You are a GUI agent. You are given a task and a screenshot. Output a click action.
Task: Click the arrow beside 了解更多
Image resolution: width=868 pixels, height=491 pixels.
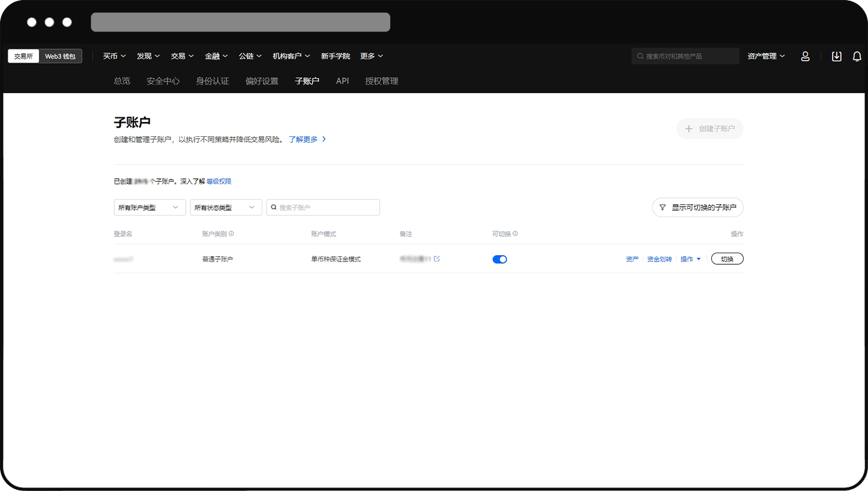click(324, 139)
